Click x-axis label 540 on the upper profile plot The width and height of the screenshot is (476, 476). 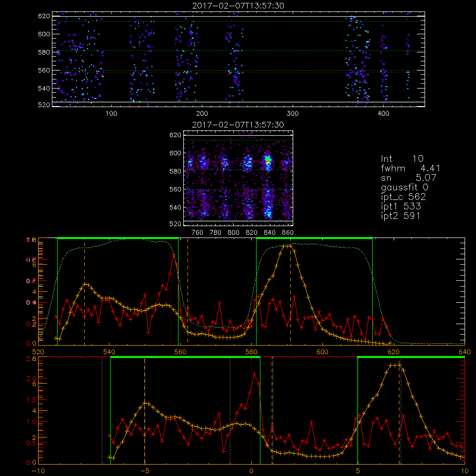(x=109, y=352)
